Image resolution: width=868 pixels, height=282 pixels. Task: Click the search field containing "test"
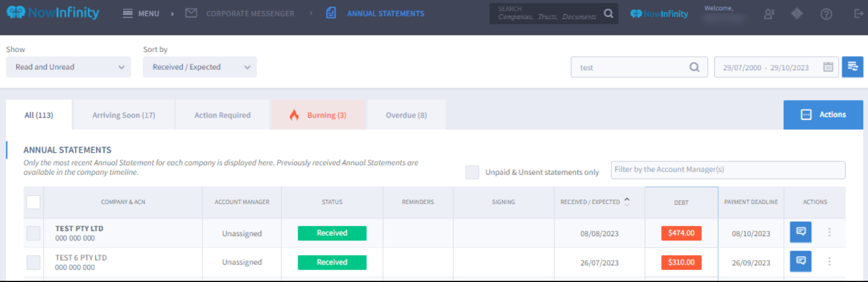point(632,67)
